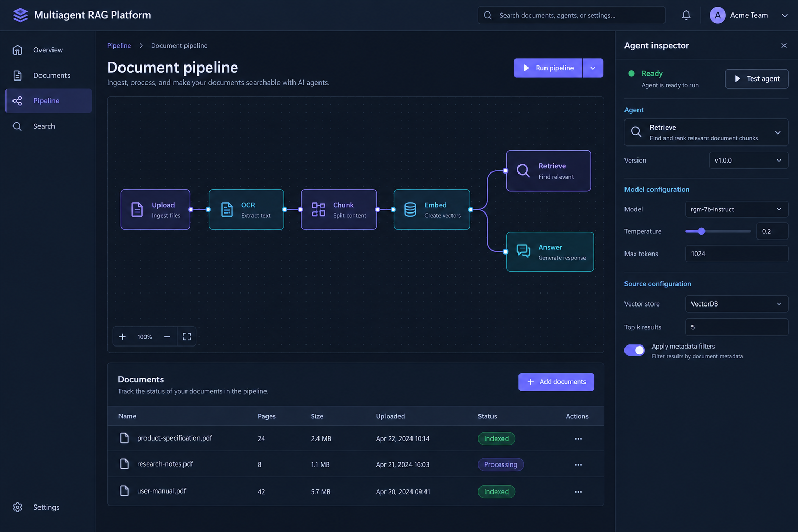Click the Size column header
This screenshot has width=798, height=532.
pyautogui.click(x=317, y=416)
